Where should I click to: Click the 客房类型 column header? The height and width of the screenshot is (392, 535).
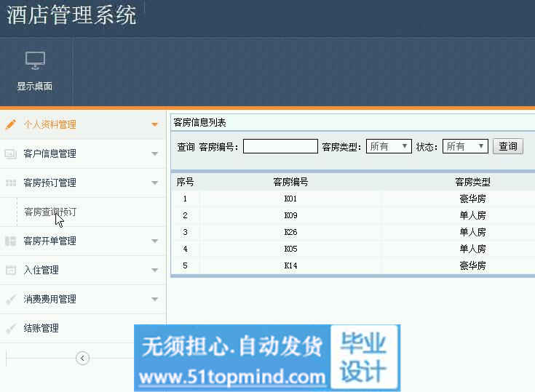point(472,182)
